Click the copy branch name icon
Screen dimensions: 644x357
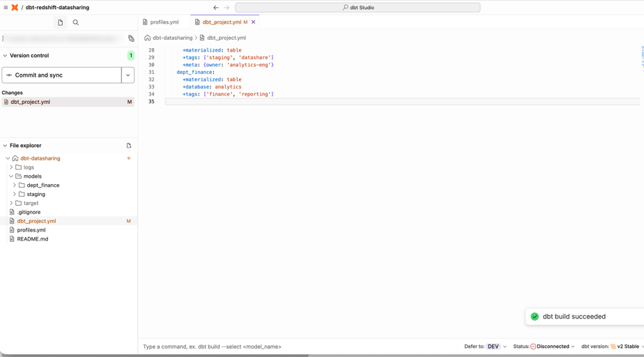(131, 38)
